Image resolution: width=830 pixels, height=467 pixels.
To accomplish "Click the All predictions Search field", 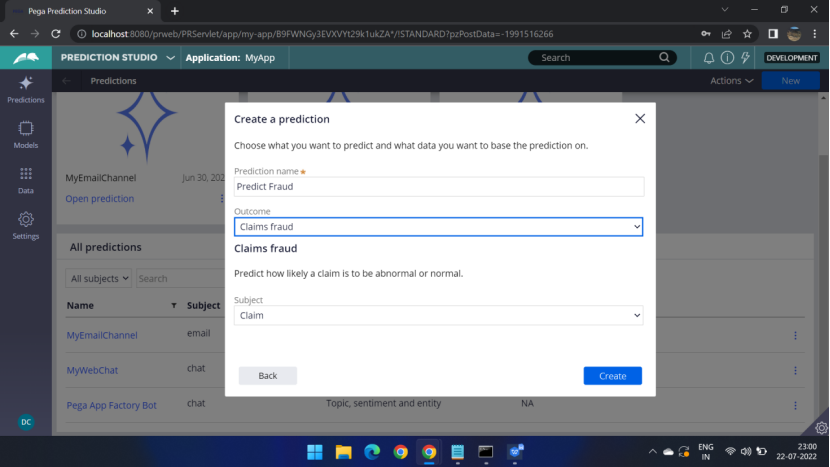I will (180, 279).
